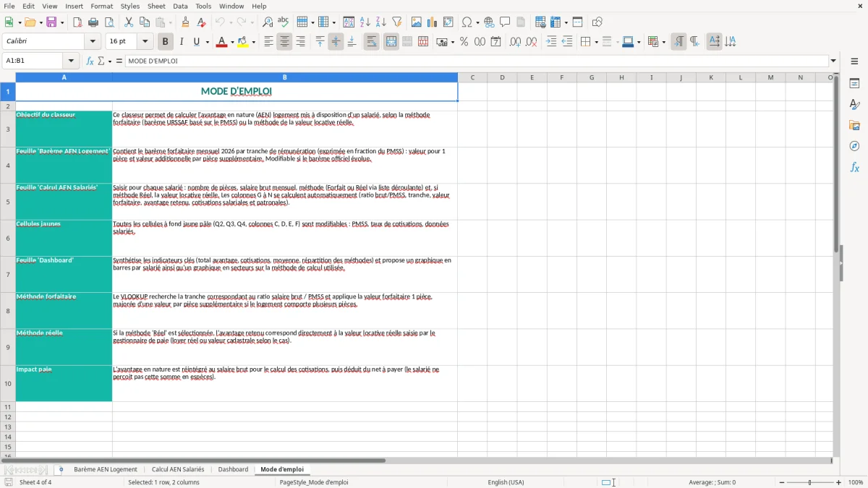The image size is (868, 488).
Task: Toggle the AutoFilter funnel icon
Action: 397,22
